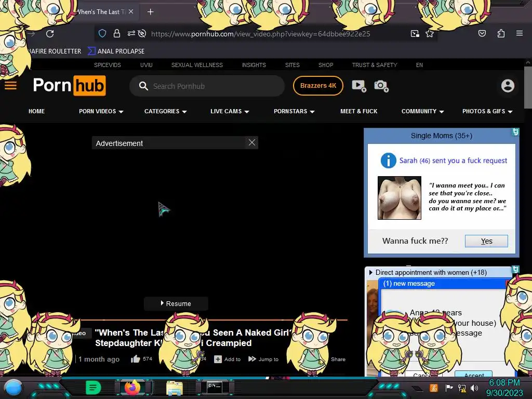The height and width of the screenshot is (399, 532).
Task: Open the SPICEVIDS top link
Action: click(x=107, y=65)
